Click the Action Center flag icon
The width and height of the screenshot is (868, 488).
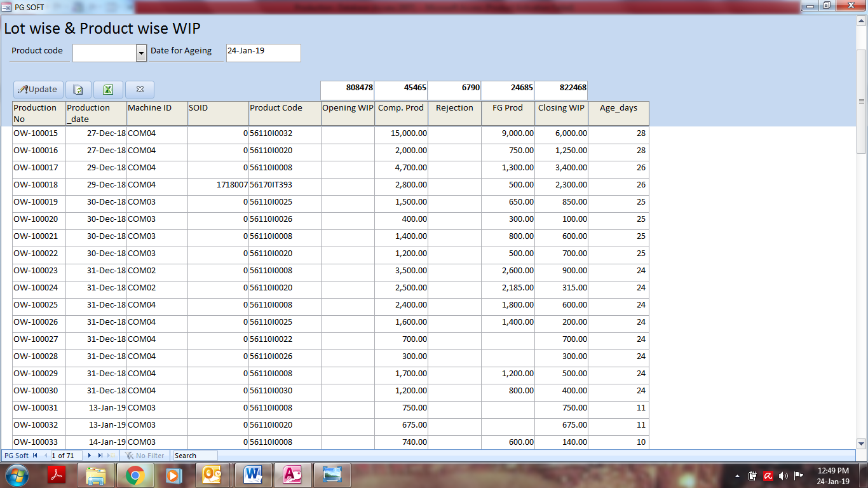pos(799,475)
